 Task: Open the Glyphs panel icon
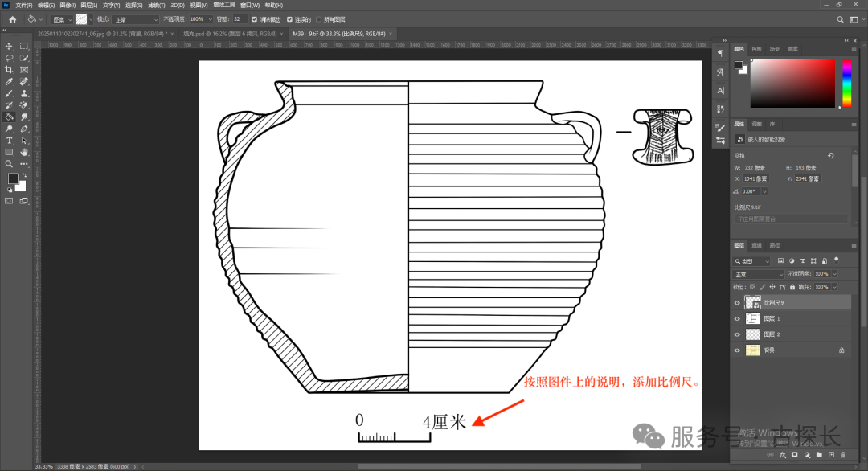point(720,72)
